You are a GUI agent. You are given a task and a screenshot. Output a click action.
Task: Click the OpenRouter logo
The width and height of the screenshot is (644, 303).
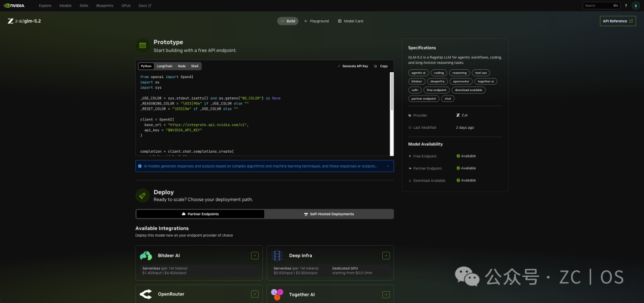pyautogui.click(x=146, y=295)
